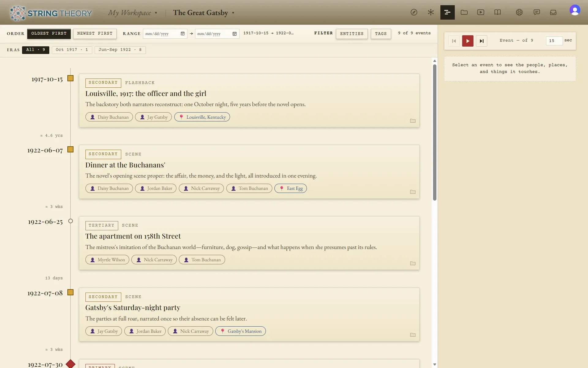
Task: Click folder icon on Gatsby's Saturday-night party card
Action: tap(413, 335)
